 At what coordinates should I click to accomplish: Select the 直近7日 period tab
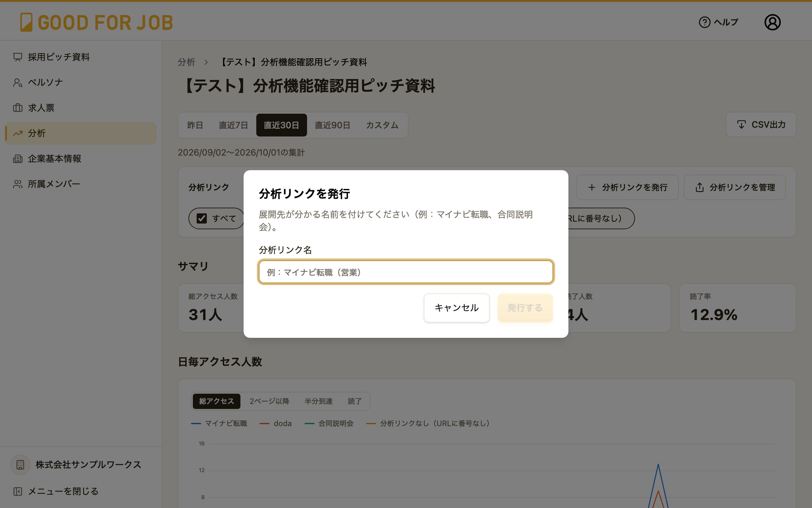click(233, 125)
